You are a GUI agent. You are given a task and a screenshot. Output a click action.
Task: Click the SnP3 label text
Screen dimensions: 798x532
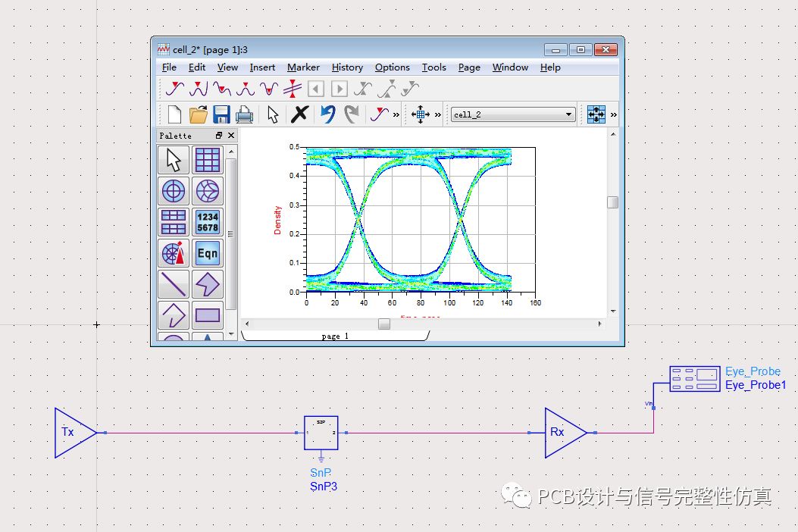click(324, 487)
